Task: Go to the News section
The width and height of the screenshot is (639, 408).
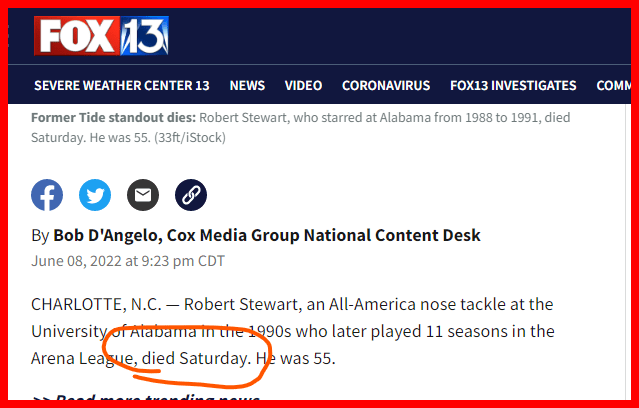Action: (x=247, y=85)
